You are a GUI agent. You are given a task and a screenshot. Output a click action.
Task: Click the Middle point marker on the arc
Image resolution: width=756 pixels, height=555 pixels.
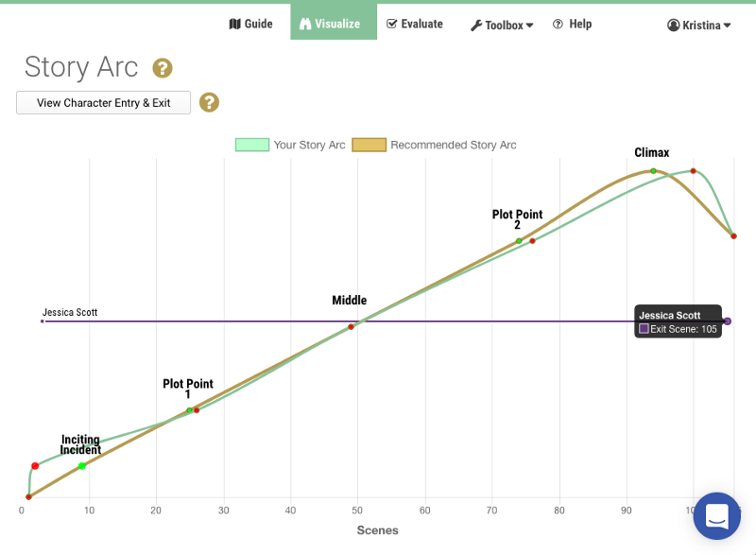(x=351, y=327)
